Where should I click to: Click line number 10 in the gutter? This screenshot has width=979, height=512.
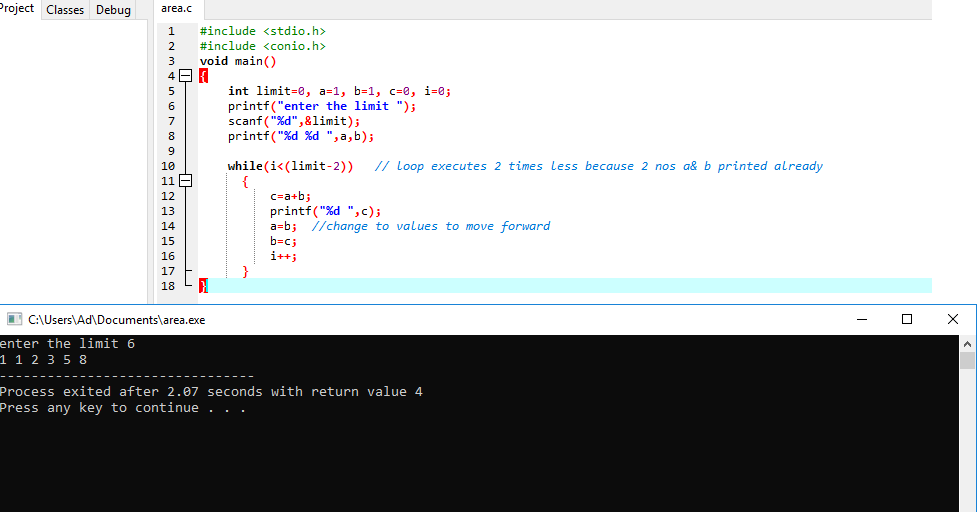[168, 166]
